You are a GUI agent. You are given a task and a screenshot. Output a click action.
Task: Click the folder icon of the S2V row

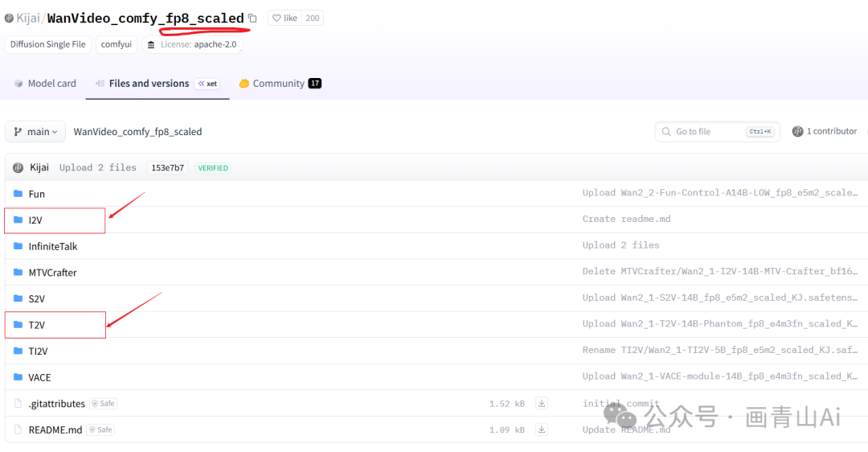(x=18, y=298)
